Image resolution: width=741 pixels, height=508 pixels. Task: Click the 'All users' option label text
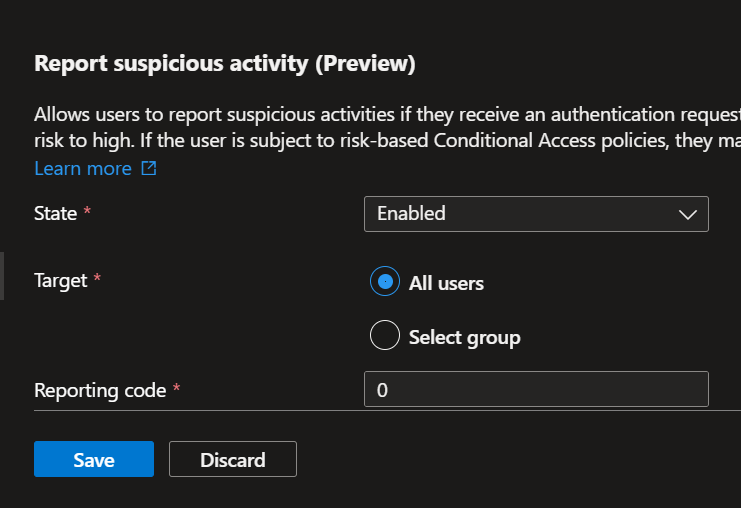[x=446, y=283]
